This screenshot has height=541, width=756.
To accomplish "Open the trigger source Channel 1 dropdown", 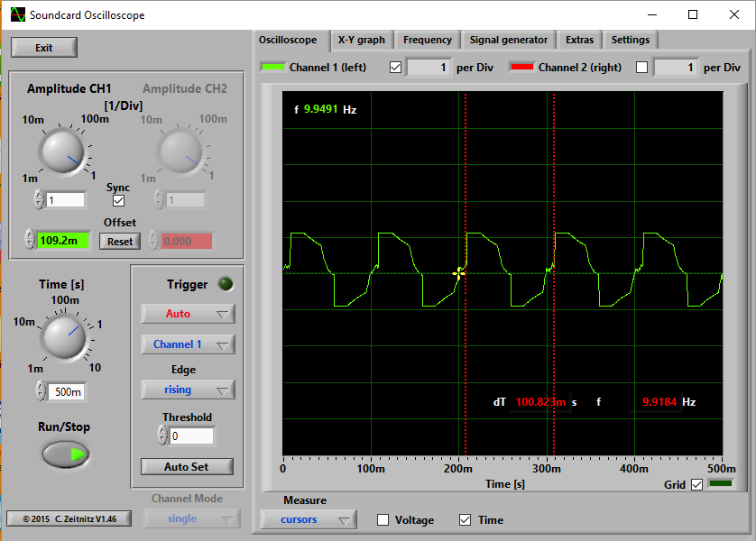I will pos(187,344).
